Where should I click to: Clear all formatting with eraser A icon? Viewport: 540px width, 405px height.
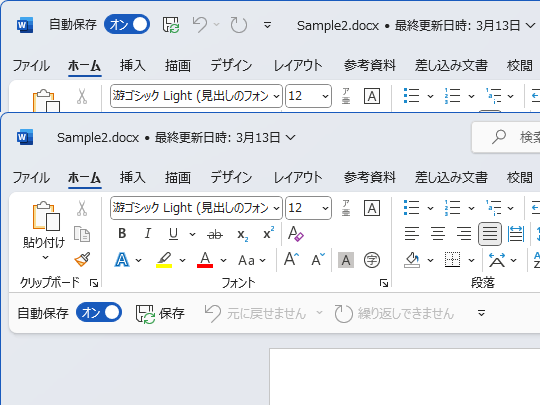295,234
